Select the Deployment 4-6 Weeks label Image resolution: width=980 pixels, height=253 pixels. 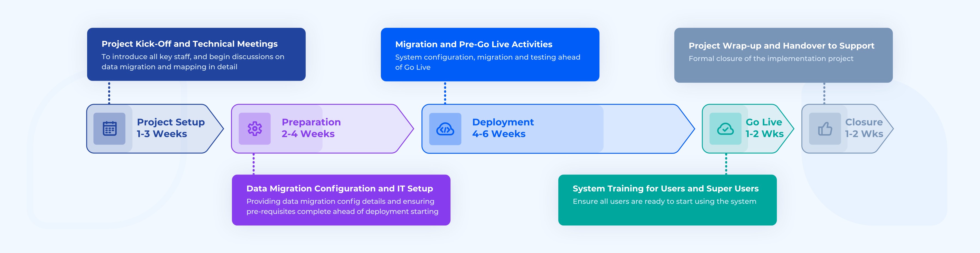click(x=503, y=128)
